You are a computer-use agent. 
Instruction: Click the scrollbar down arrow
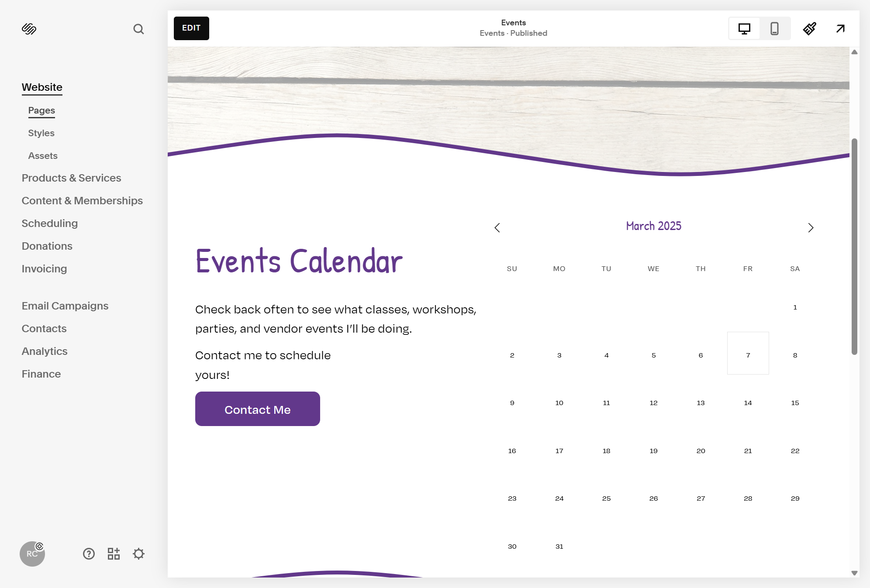854,573
